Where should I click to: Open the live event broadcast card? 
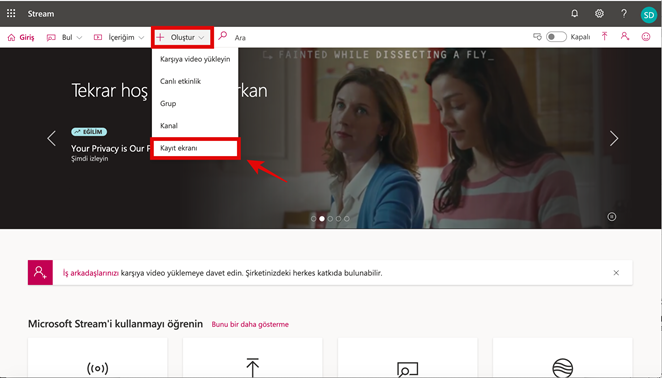pyautogui.click(x=98, y=358)
